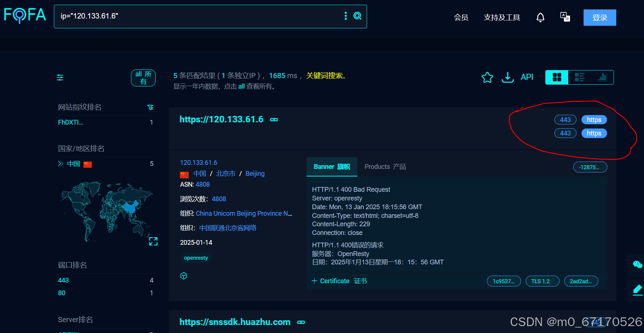Bookmark the search with the star icon
Viewport: 644px width, 333px height.
(x=487, y=77)
